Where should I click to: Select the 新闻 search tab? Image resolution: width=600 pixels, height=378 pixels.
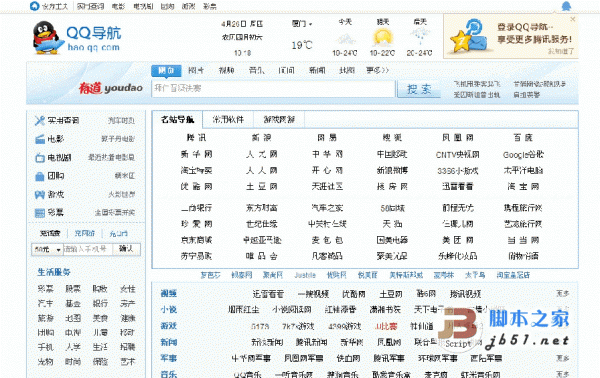click(317, 70)
